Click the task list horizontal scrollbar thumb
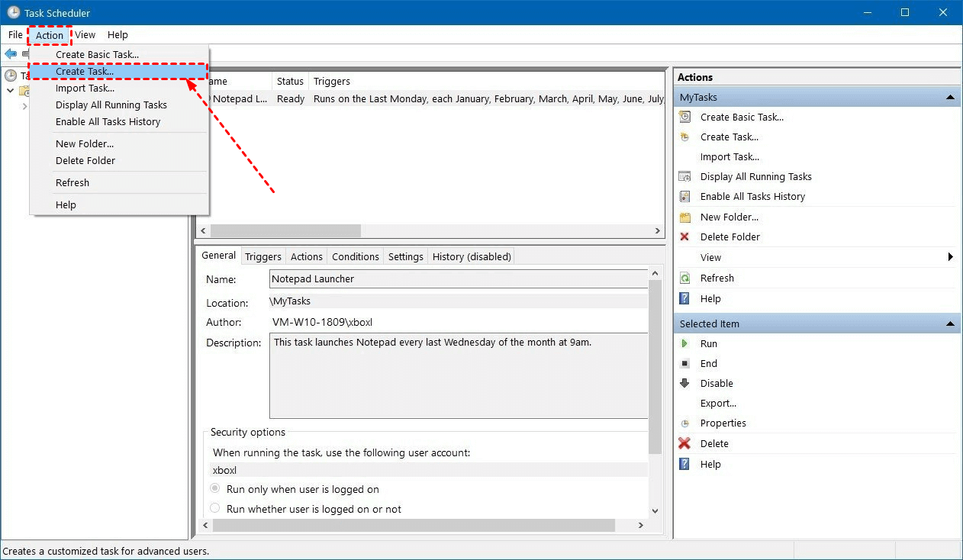963x560 pixels. pos(285,230)
